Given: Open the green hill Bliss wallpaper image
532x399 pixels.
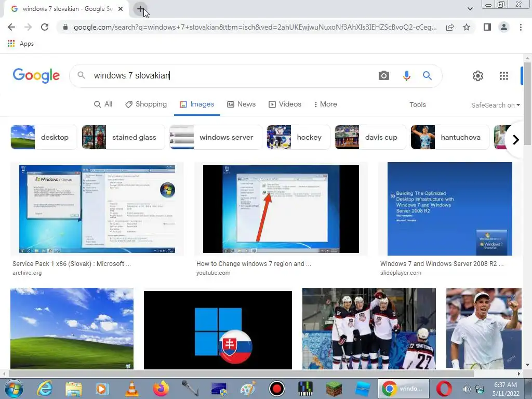Looking at the screenshot, I should (72, 328).
